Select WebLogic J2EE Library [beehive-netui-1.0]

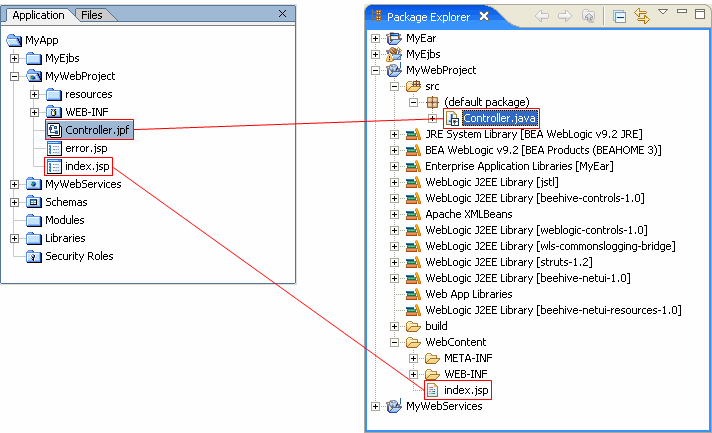pos(528,278)
